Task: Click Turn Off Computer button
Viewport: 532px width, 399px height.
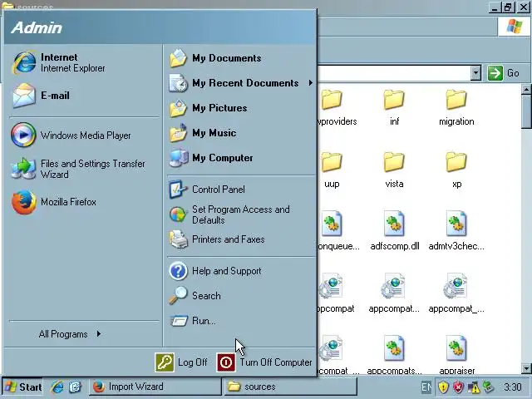Action: (264, 362)
